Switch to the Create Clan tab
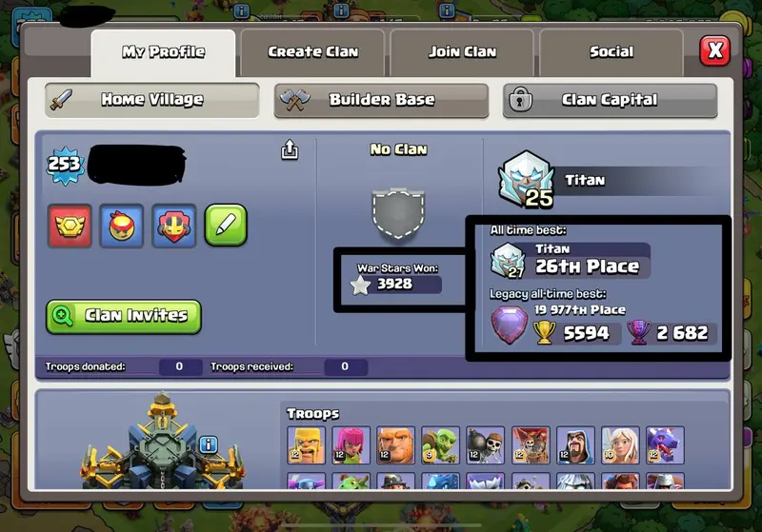 (x=312, y=52)
